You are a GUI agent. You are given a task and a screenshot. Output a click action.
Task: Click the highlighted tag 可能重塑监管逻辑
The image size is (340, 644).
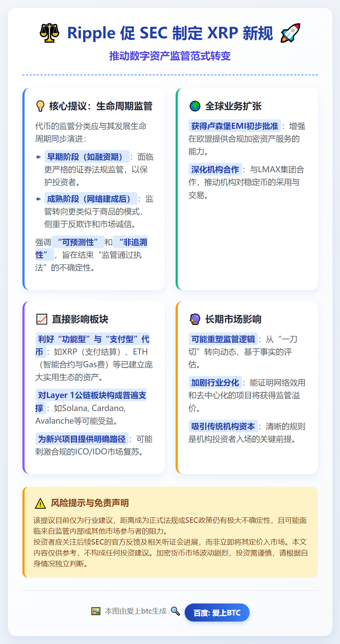223,339
